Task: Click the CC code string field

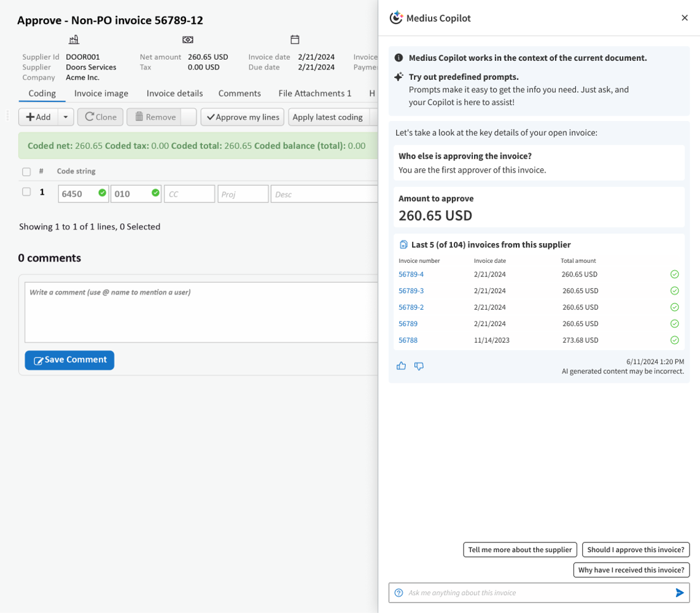Action: click(x=189, y=193)
